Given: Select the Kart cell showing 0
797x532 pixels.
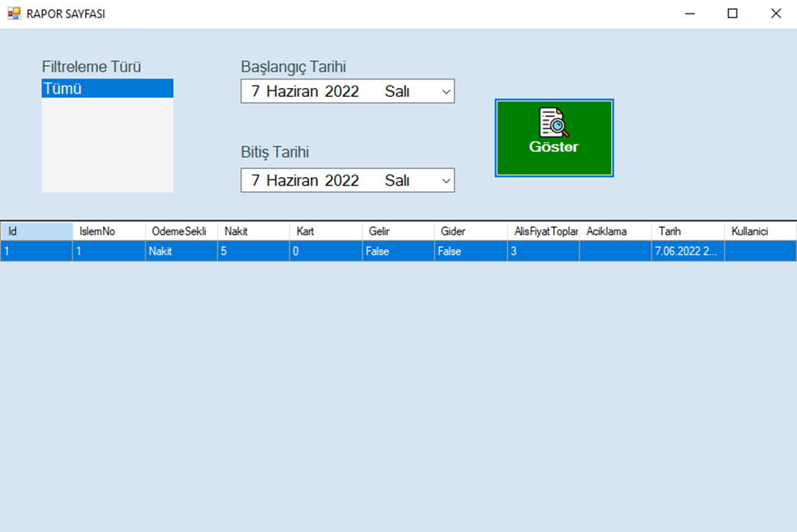Looking at the screenshot, I should (326, 251).
